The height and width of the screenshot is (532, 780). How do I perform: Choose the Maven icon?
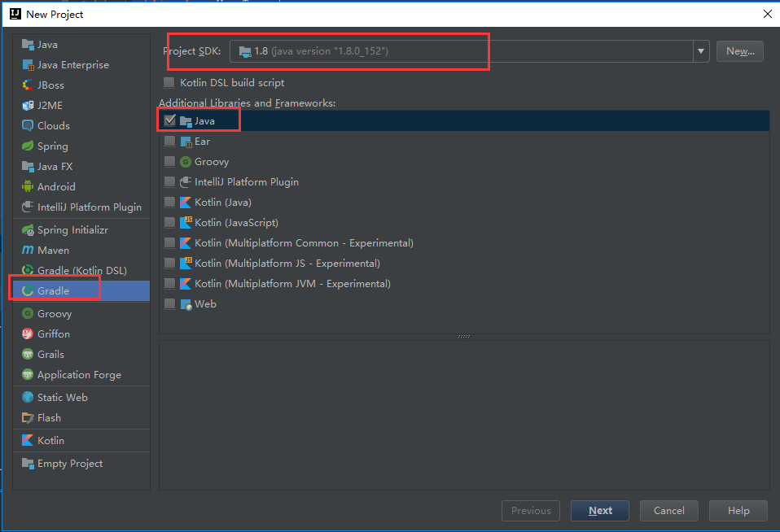[x=28, y=250]
